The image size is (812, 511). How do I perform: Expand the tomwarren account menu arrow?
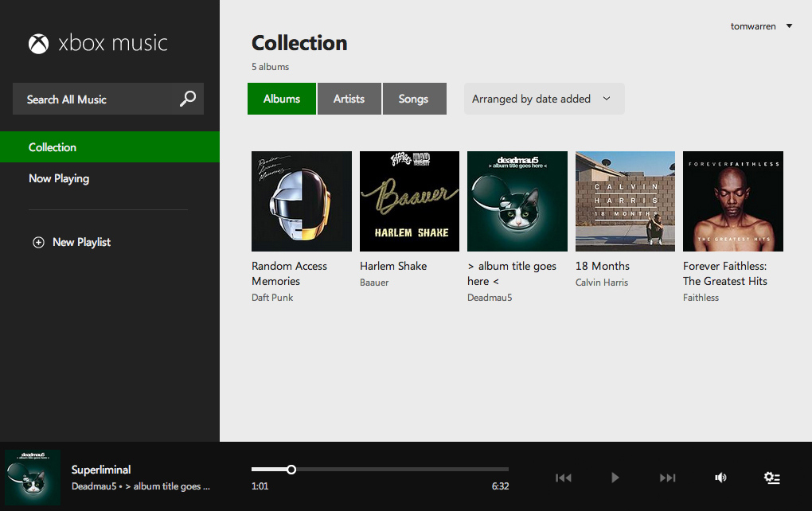coord(789,26)
